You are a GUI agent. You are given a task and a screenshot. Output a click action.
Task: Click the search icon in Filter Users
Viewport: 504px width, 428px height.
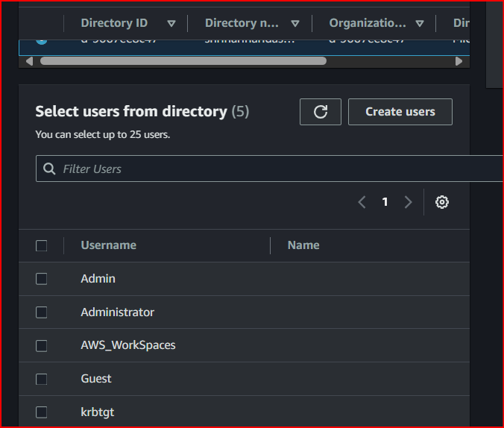(49, 169)
